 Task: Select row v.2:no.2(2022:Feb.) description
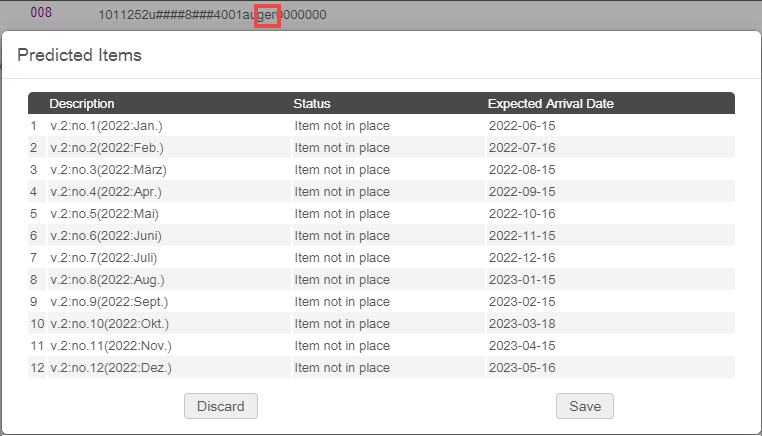tap(105, 148)
